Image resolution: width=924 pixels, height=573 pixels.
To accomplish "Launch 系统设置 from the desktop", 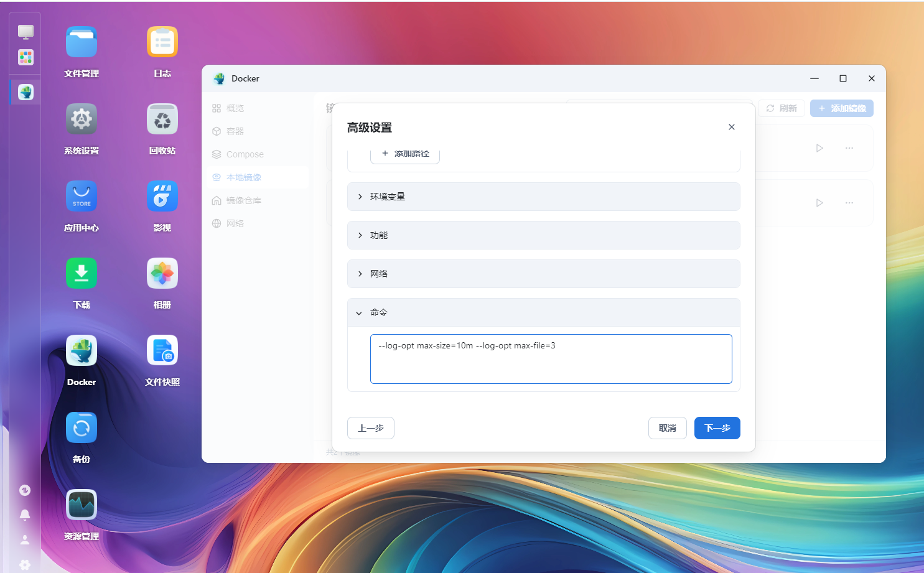I will pyautogui.click(x=82, y=119).
